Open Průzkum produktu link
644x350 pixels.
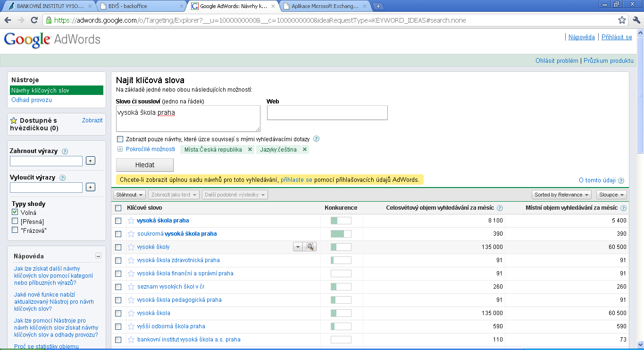[609, 61]
